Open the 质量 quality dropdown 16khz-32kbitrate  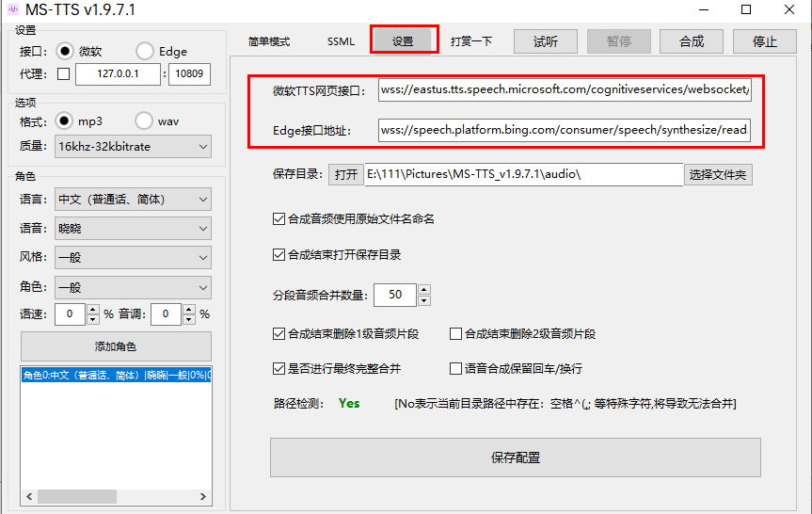tap(133, 147)
